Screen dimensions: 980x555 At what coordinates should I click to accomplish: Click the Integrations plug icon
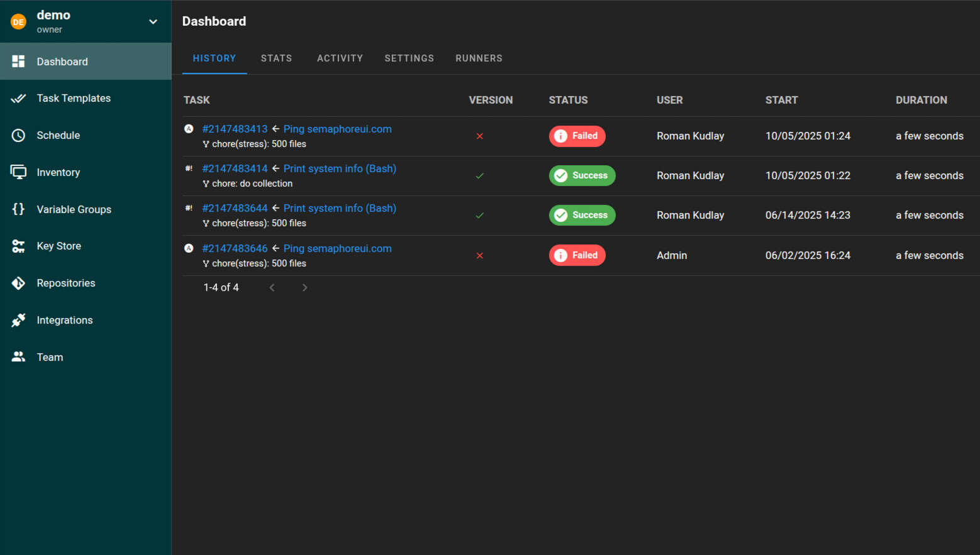pyautogui.click(x=18, y=321)
